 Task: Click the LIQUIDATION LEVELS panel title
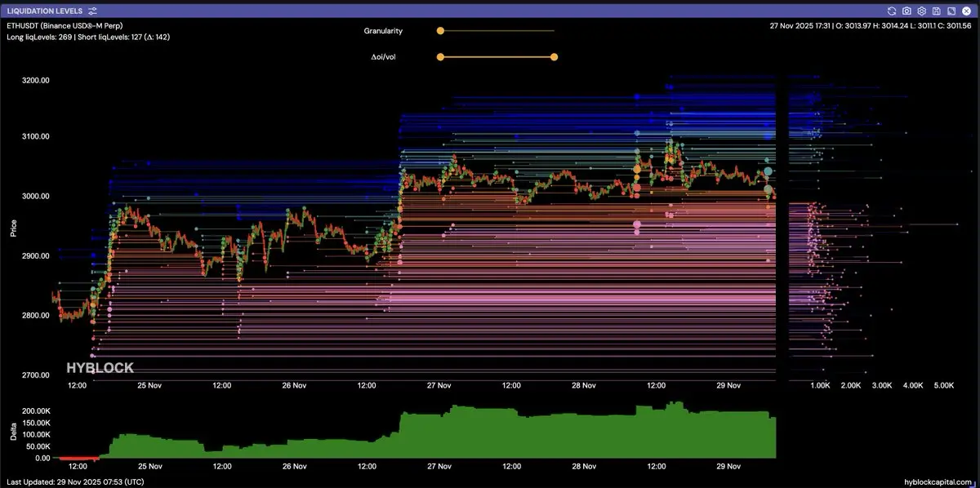pos(44,11)
